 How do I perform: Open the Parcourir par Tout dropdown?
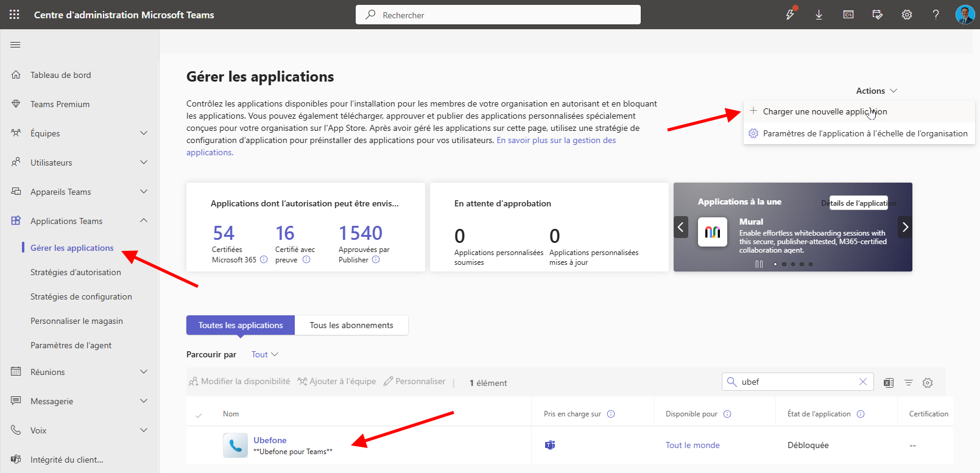click(x=265, y=354)
